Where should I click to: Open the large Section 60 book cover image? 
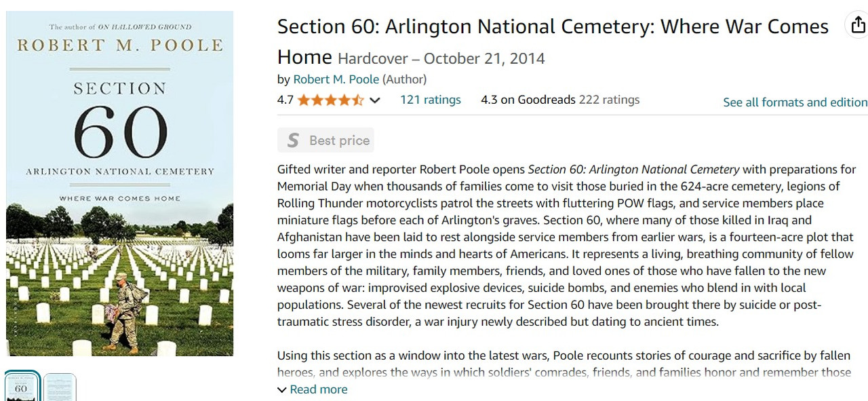click(119, 183)
